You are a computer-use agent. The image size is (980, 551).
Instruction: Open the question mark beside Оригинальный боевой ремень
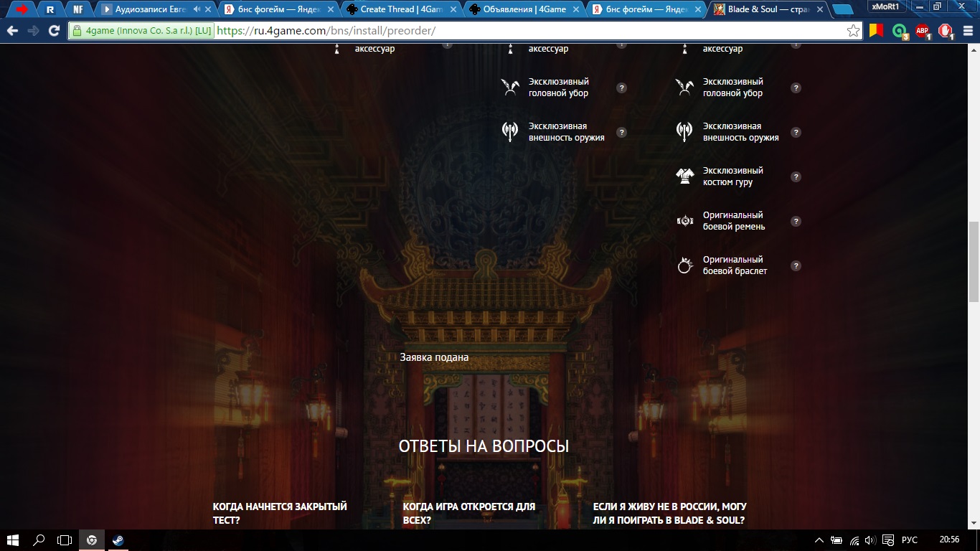(x=796, y=221)
